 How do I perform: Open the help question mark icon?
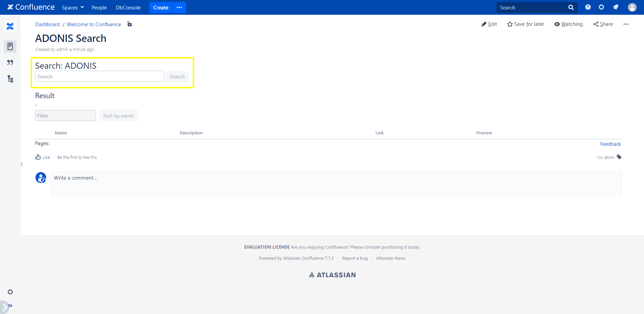click(588, 7)
